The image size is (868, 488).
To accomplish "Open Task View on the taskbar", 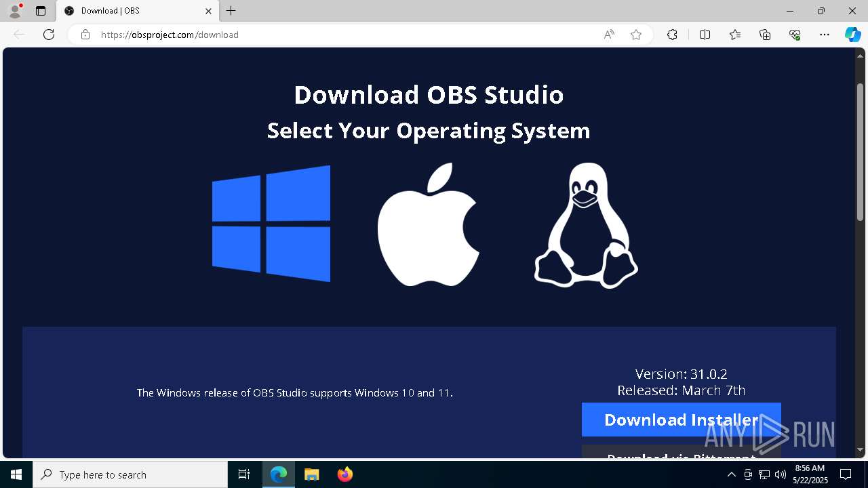I will (244, 474).
